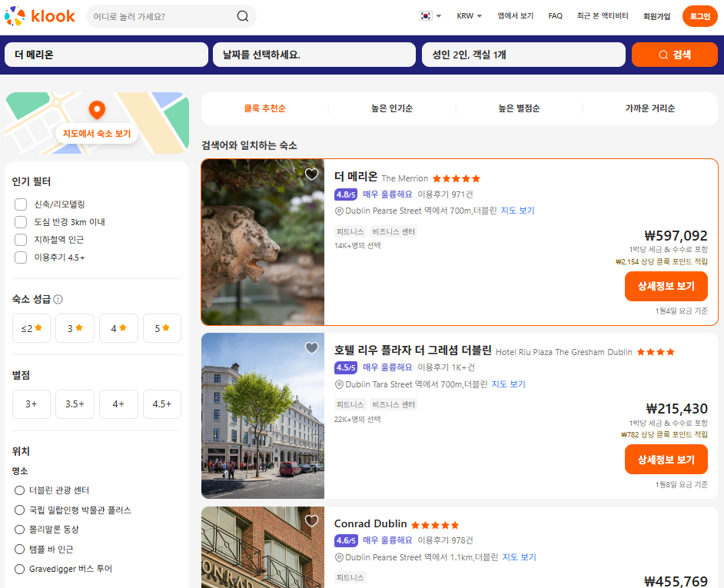Open 지도 보기 link for The Merrion
Screen dimensions: 724x588
517,211
